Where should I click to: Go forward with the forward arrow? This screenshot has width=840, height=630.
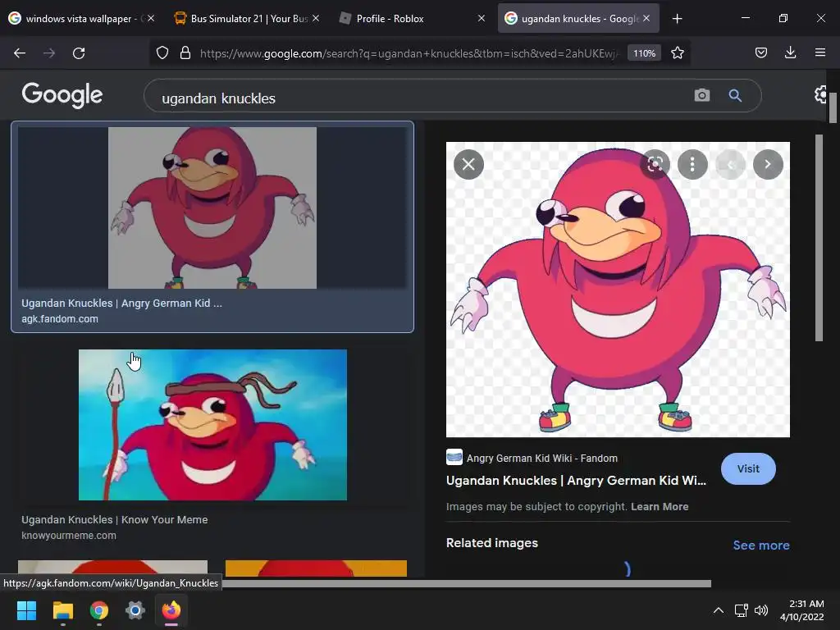coord(49,53)
